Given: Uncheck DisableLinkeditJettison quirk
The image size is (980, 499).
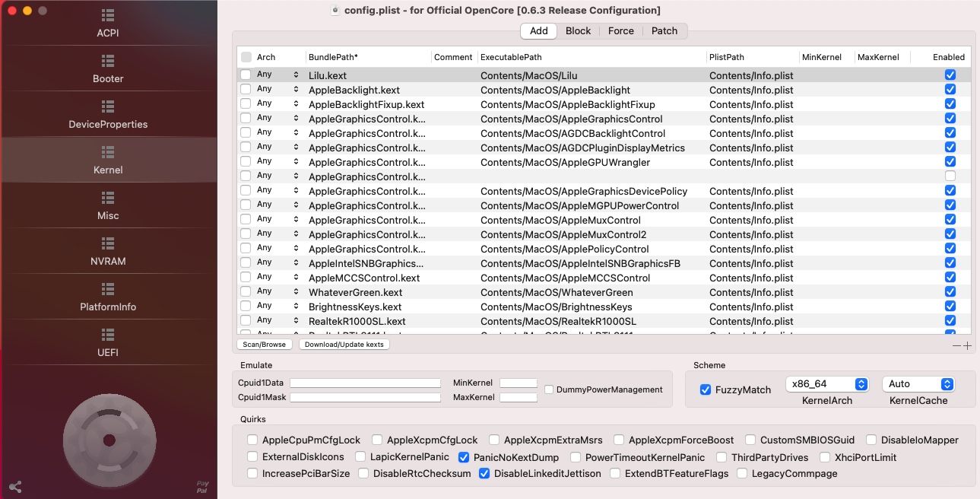Looking at the screenshot, I should tap(484, 473).
